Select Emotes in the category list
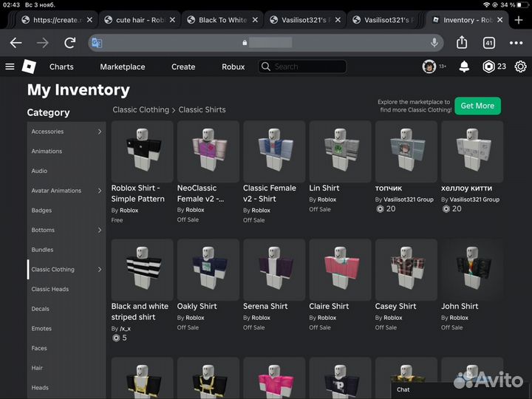Image resolution: width=532 pixels, height=399 pixels. point(41,329)
